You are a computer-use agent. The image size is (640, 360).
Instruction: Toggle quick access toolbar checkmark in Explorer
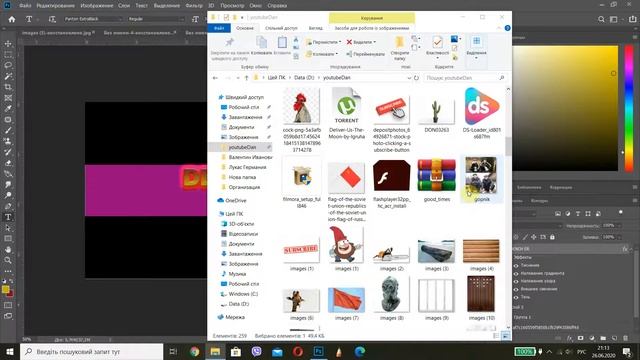(x=226, y=18)
